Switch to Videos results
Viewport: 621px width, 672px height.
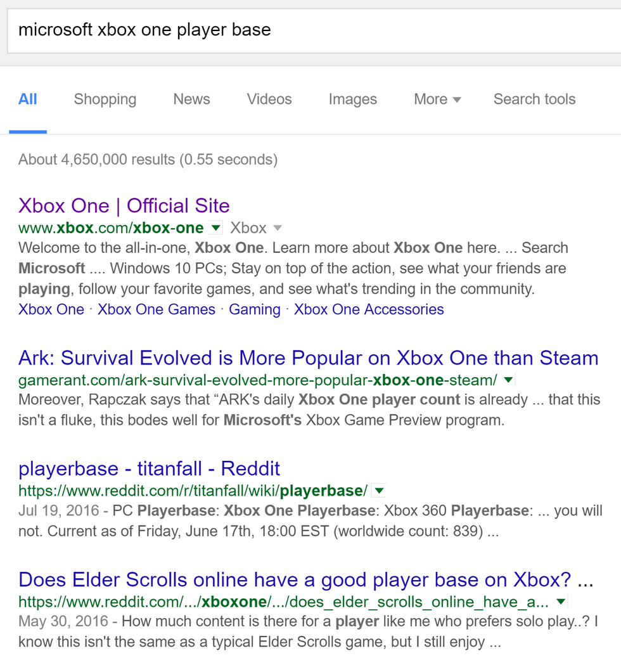pyautogui.click(x=269, y=100)
